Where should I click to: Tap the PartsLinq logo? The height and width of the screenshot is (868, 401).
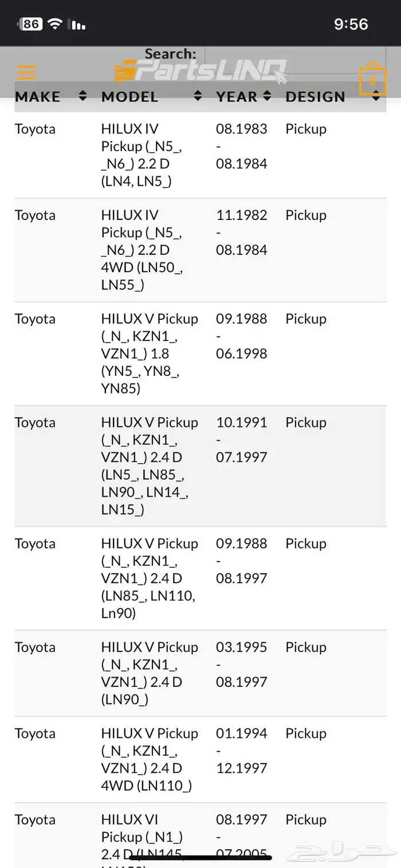[200, 72]
